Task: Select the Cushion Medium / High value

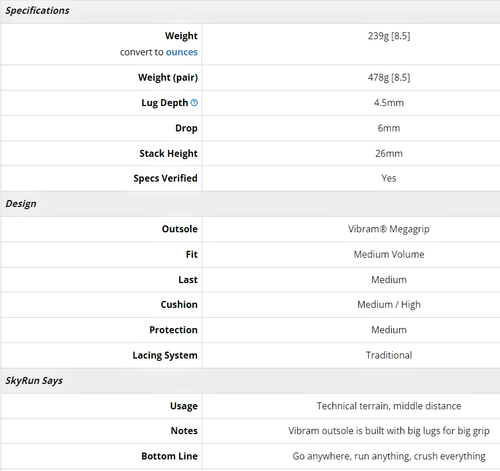Action: (389, 305)
